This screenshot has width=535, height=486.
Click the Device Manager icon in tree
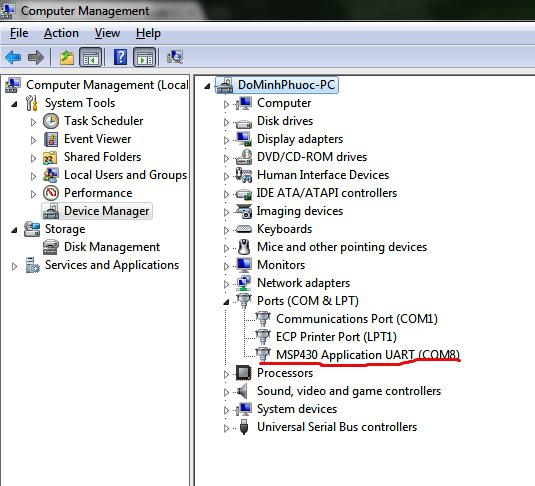[x=51, y=211]
